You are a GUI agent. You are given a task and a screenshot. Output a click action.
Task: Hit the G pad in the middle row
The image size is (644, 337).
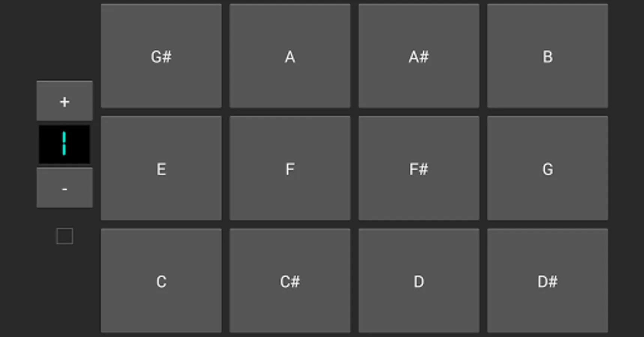[x=547, y=169]
